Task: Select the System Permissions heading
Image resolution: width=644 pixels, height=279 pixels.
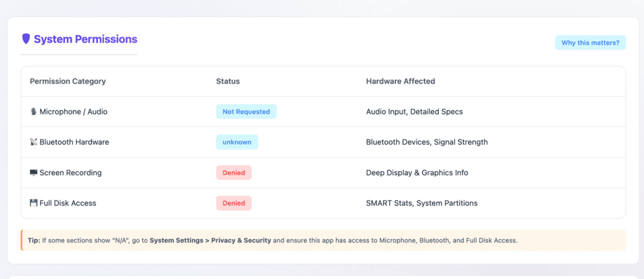Action: (x=86, y=40)
